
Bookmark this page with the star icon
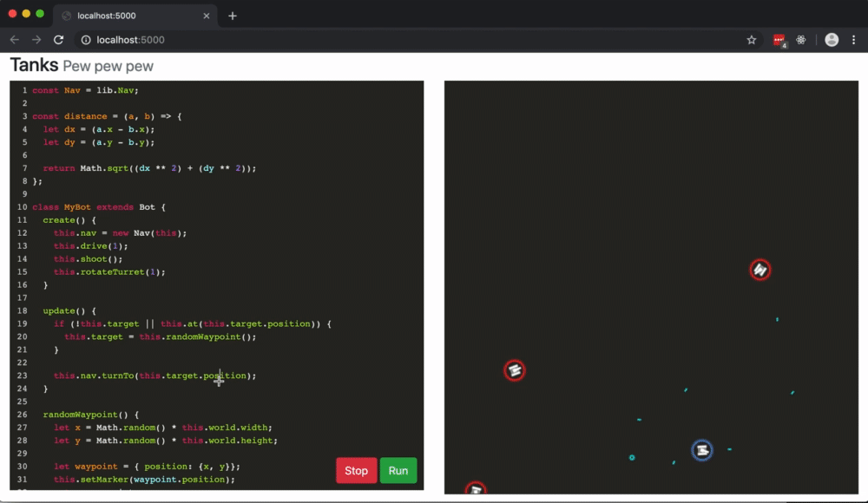point(751,40)
